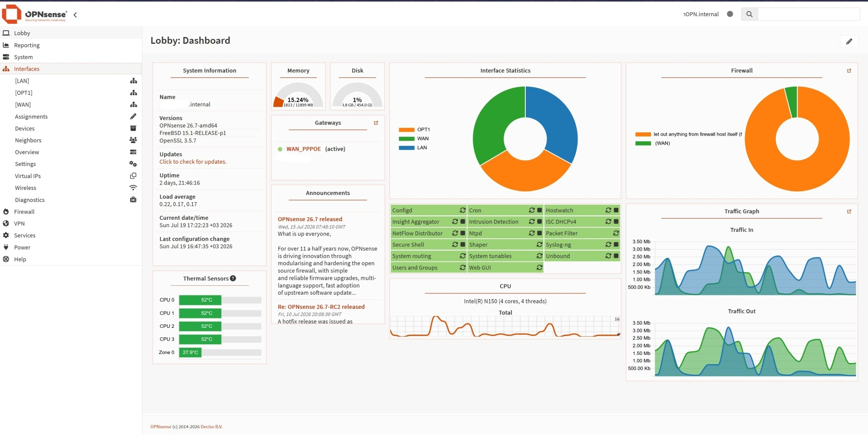
Task: Restart the Cron service
Action: click(532, 210)
